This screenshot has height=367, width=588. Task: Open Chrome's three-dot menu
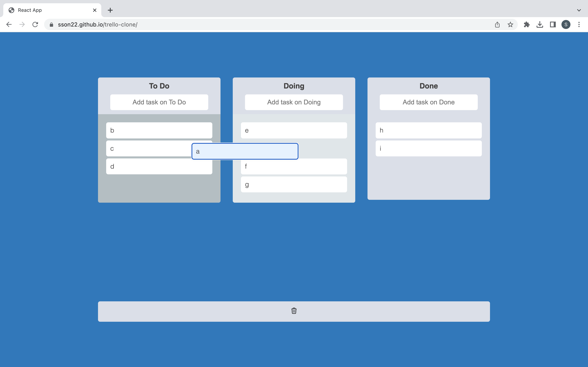click(579, 24)
